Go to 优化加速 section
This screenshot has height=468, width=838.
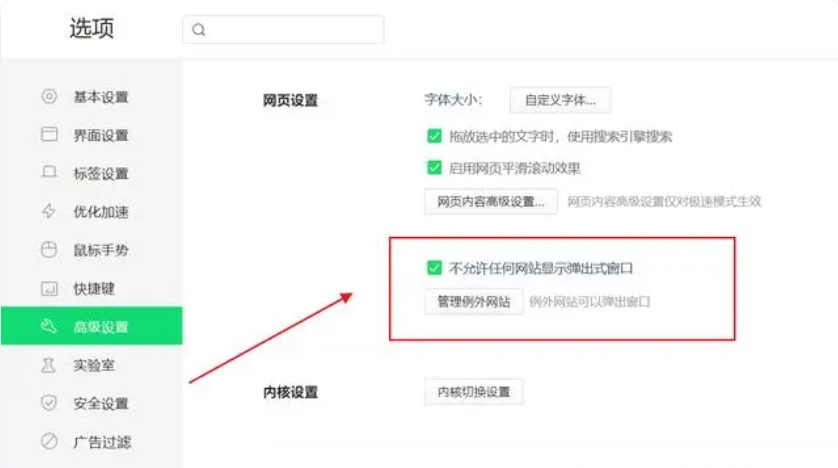pyautogui.click(x=91, y=212)
